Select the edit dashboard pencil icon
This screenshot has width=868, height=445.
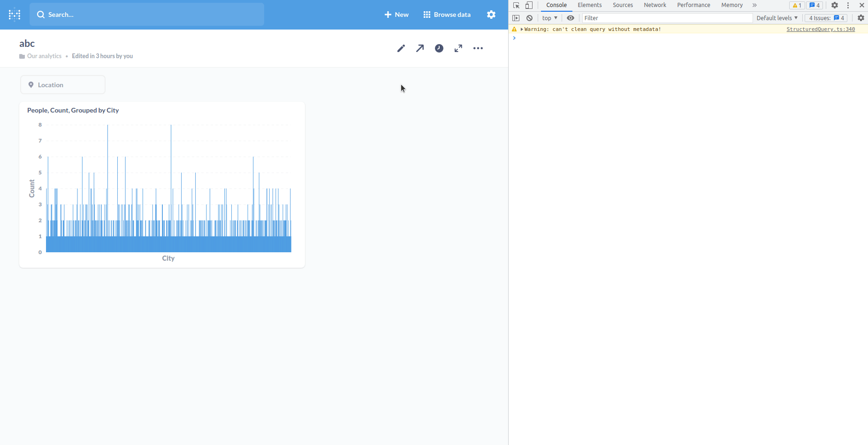401,48
